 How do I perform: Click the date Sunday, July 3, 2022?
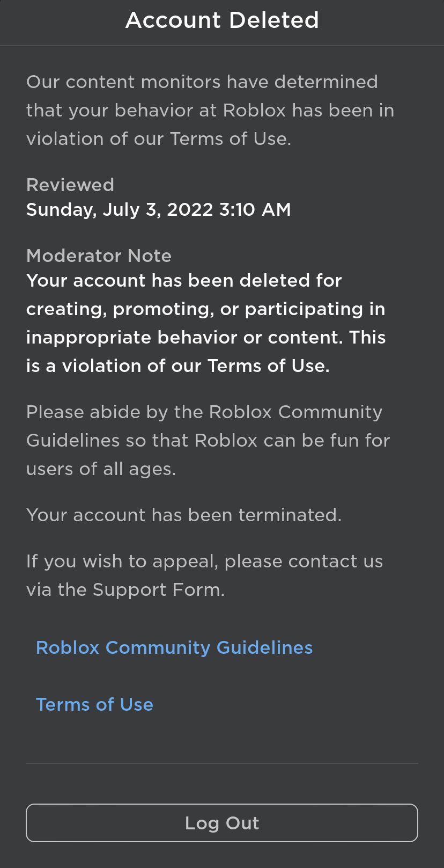(120, 209)
